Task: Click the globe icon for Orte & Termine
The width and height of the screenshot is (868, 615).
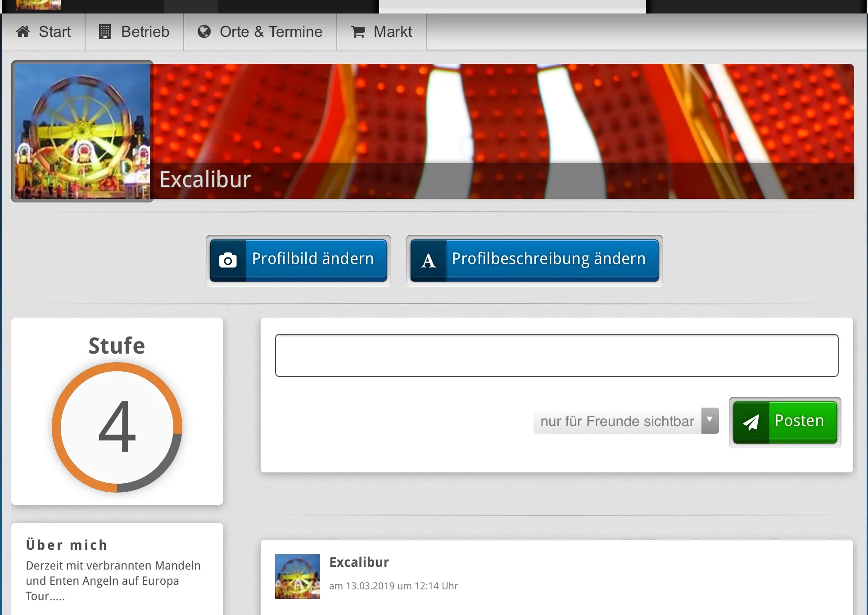Action: (x=204, y=31)
